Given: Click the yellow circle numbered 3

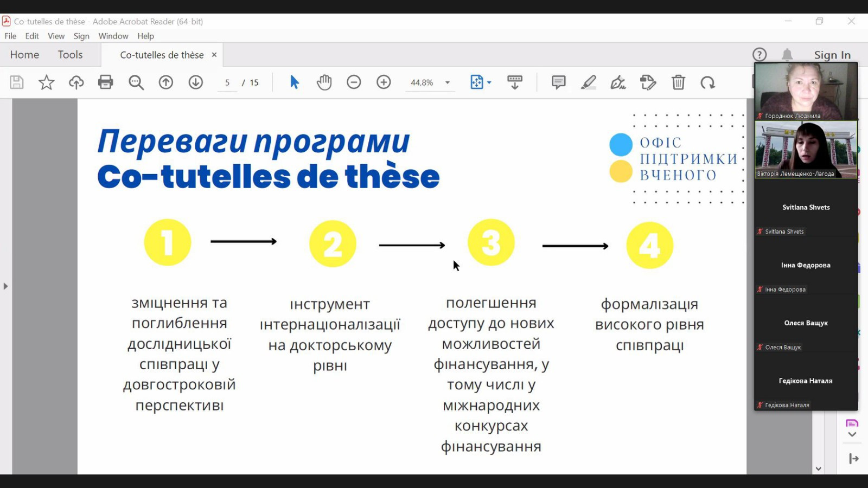Looking at the screenshot, I should point(491,242).
